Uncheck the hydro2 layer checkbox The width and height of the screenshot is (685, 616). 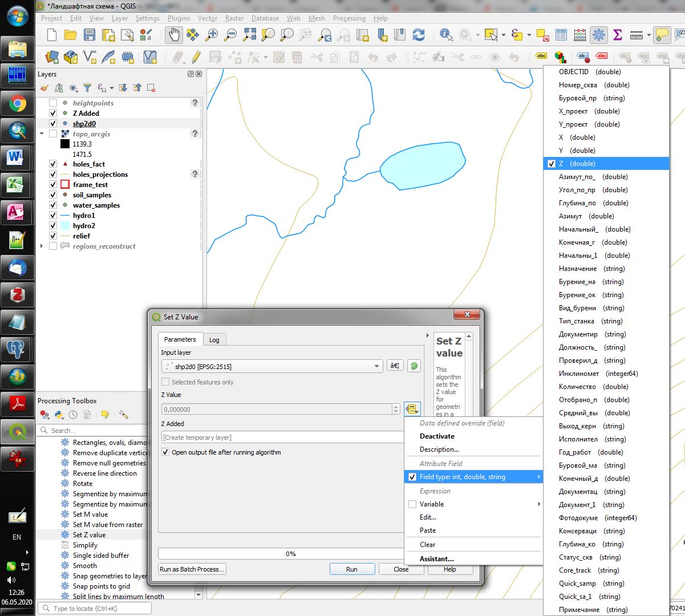point(53,226)
